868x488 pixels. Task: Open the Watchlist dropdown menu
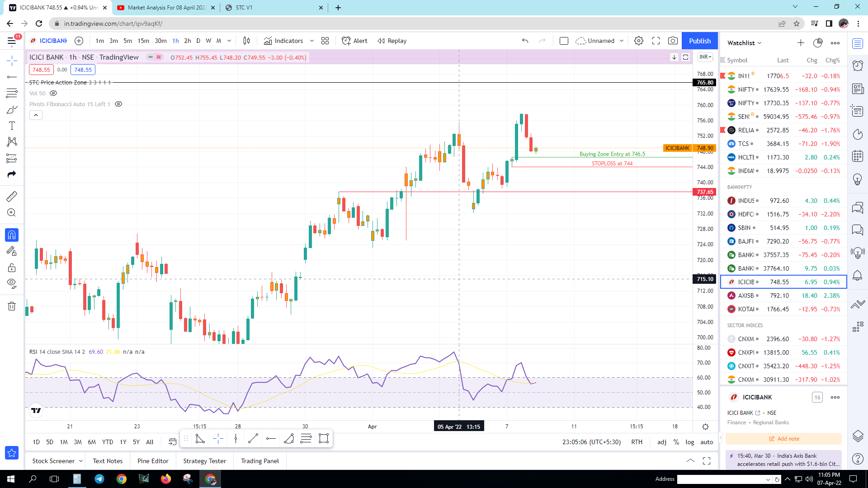click(744, 43)
